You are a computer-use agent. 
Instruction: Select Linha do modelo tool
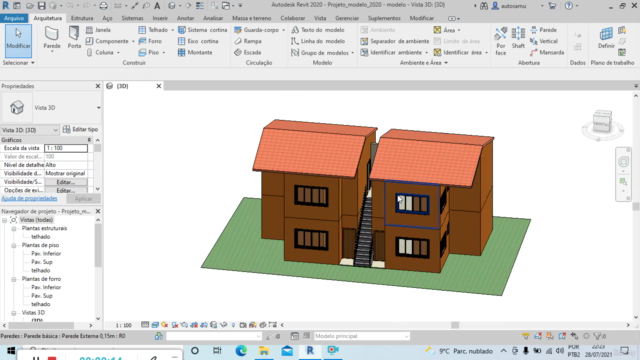pos(318,41)
